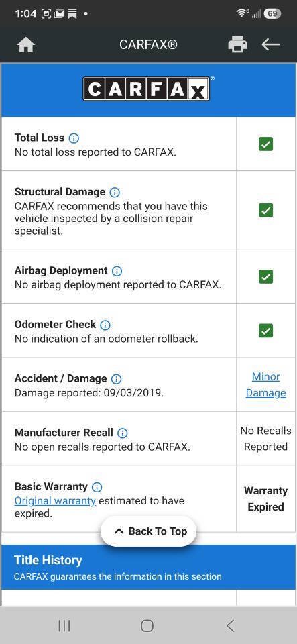The width and height of the screenshot is (297, 644).
Task: Tap the Basic Warranty info icon
Action: tap(97, 487)
